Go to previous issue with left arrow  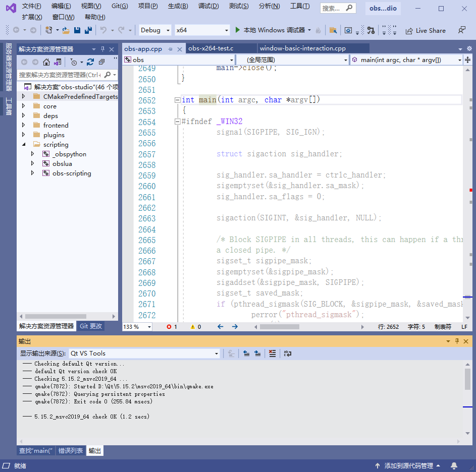(x=221, y=327)
